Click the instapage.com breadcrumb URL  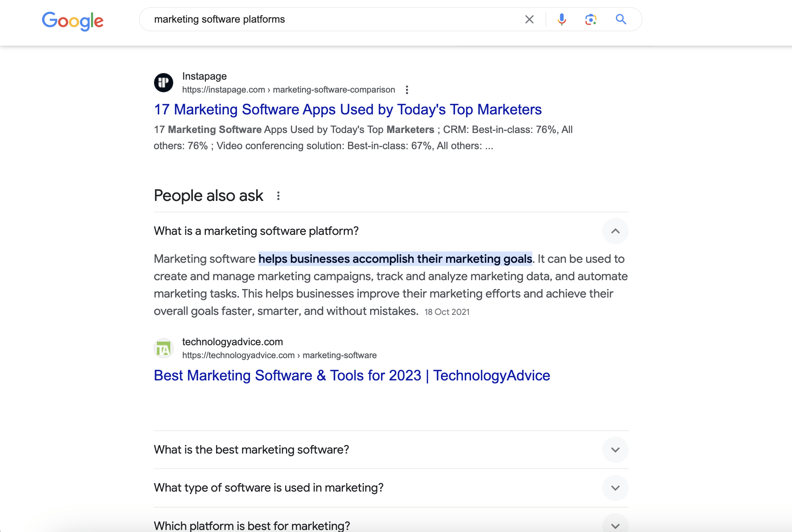coord(288,90)
